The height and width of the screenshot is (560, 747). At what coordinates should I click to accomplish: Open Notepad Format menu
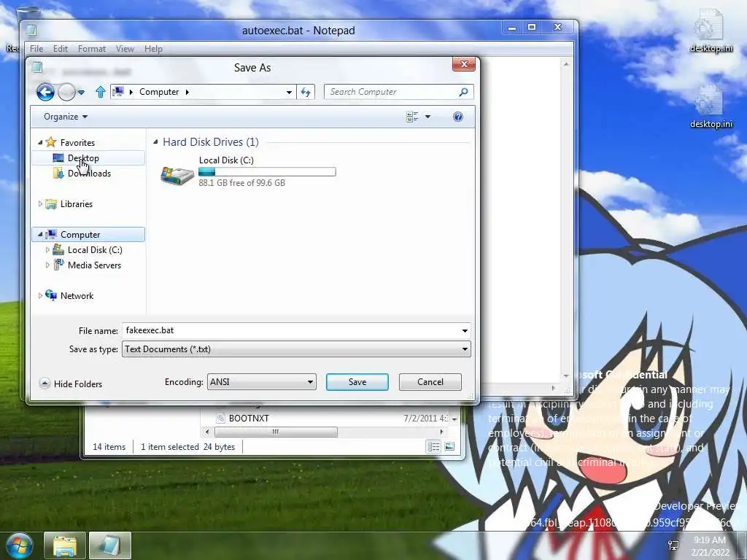[x=92, y=49]
